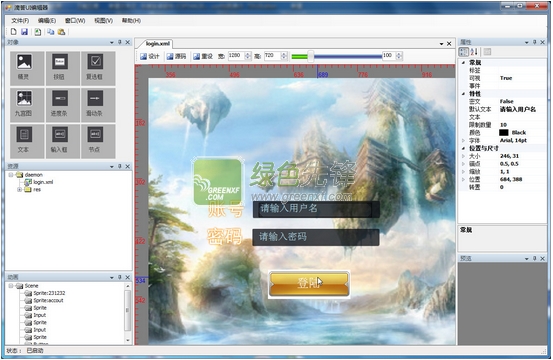Pin the 资源 panel

tap(120, 166)
